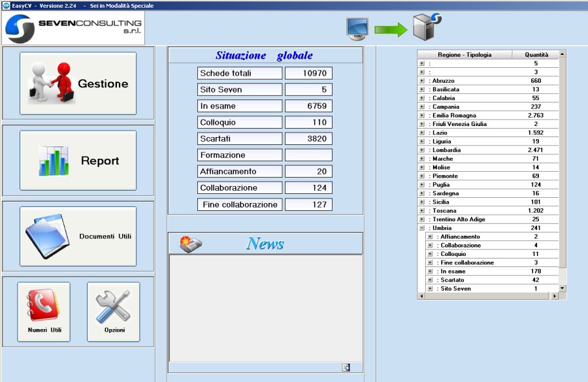Click the Sito Seven label field
Screen dimensions: 588x382
tap(240, 89)
